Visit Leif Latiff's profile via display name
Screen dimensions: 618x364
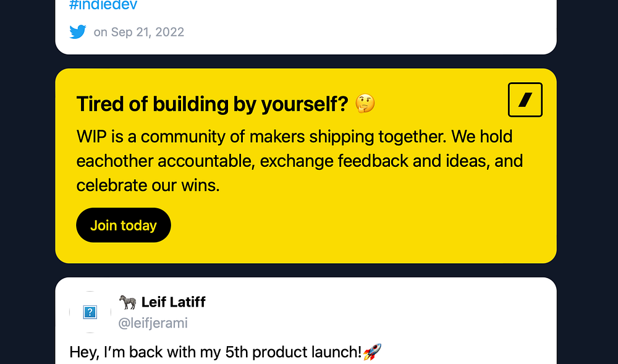coord(173,302)
